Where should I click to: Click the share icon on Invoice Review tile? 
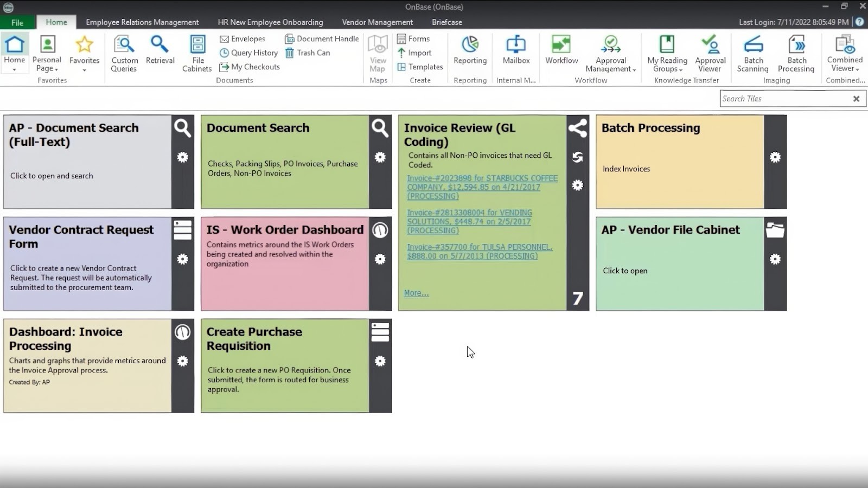577,129
